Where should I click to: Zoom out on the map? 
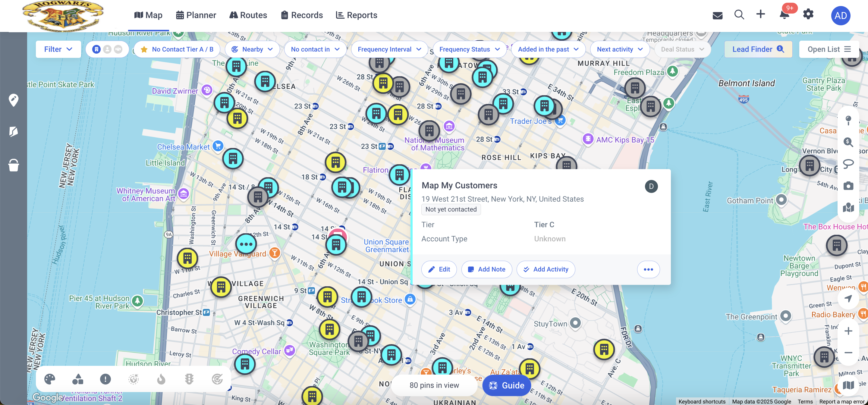848,353
